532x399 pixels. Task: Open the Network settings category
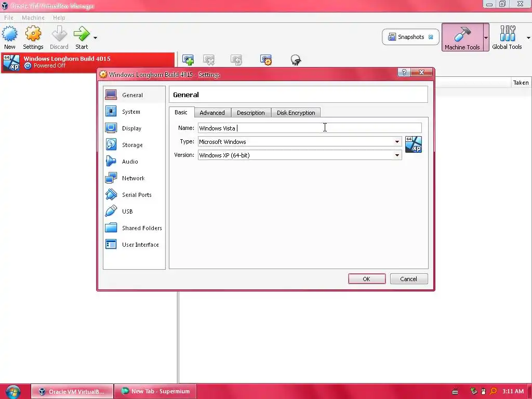tap(134, 178)
